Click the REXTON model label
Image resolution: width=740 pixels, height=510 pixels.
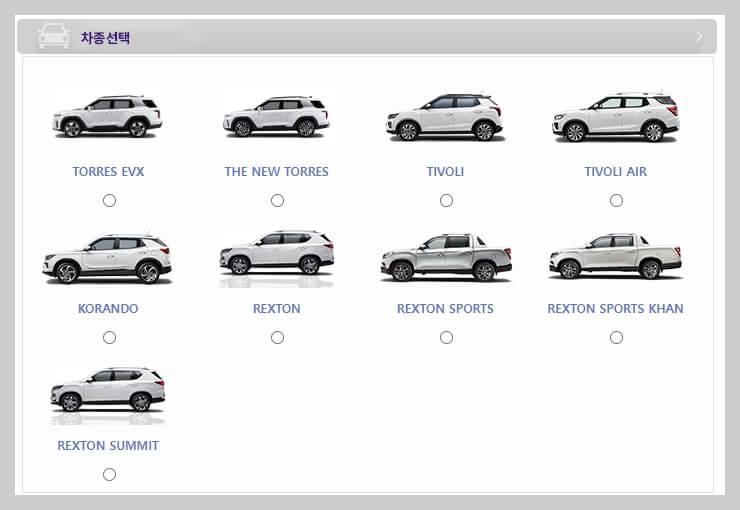(x=277, y=308)
